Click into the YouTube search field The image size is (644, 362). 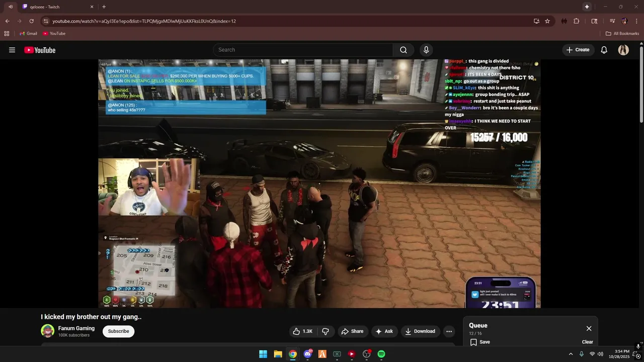point(303,50)
